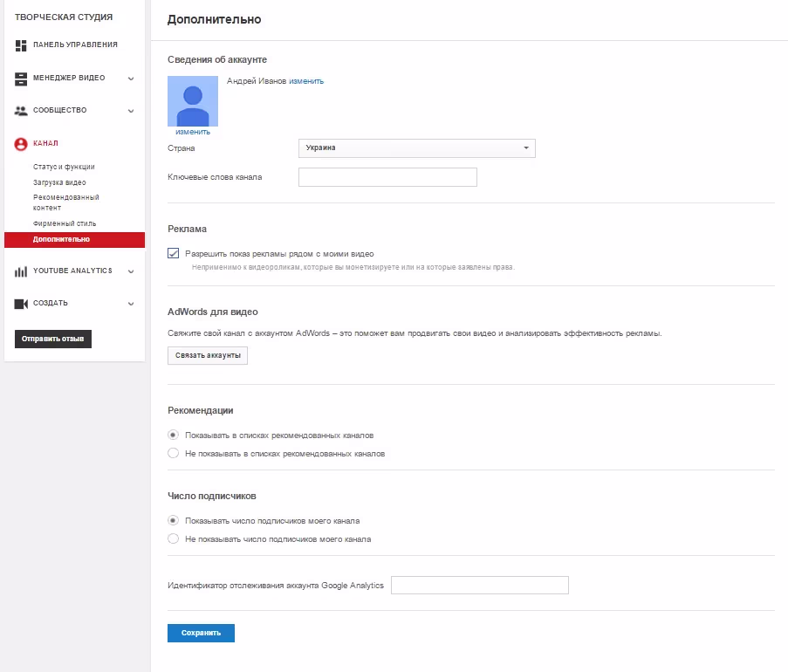
Task: Go to 'Рекомендованный контент' submenu
Action: point(65,202)
